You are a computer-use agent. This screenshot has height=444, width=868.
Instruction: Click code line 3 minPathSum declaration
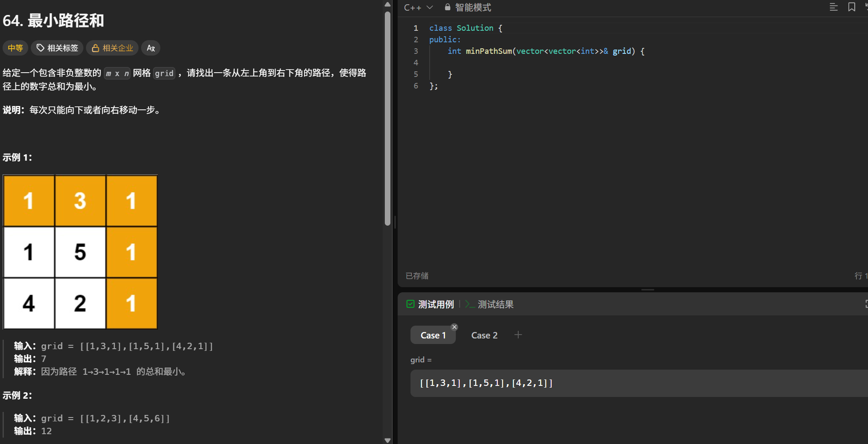pos(546,51)
